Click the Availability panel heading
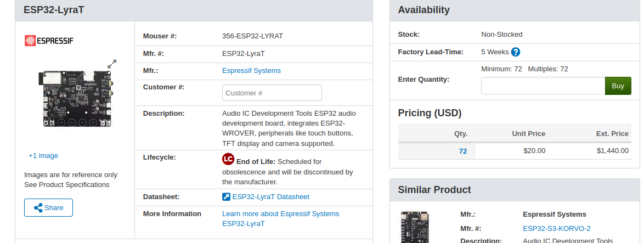Screen dimensions: 644x243 (423, 10)
